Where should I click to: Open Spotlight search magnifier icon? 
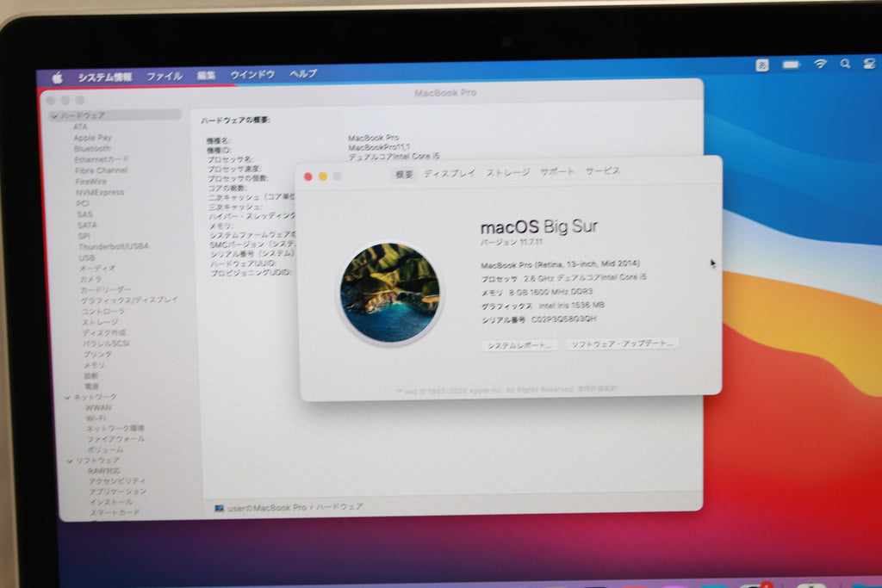845,64
